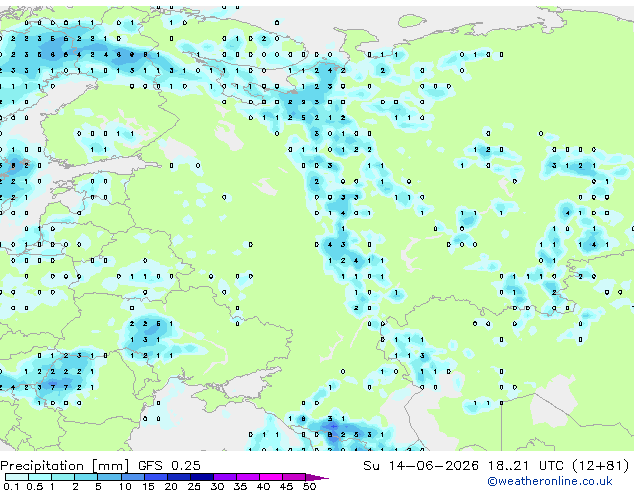Click the 15–20 mm legend color swatch
634x490 pixels.
point(156,477)
